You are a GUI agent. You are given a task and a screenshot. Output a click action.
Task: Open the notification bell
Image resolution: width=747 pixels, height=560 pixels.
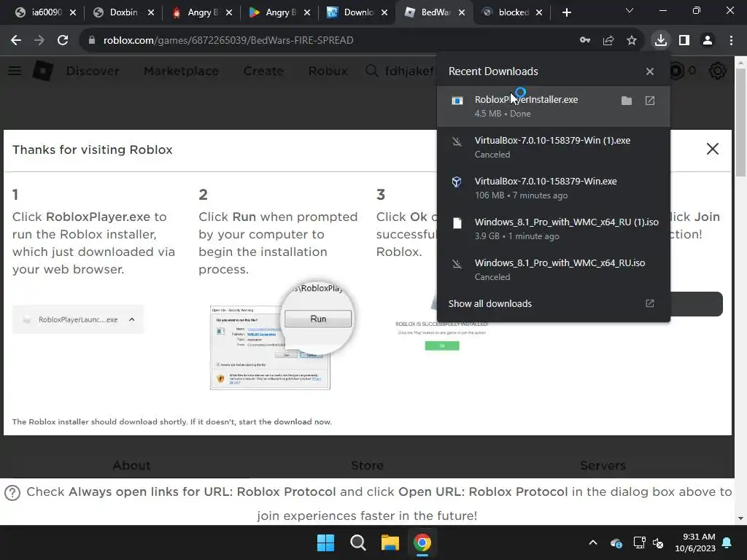coord(727,542)
